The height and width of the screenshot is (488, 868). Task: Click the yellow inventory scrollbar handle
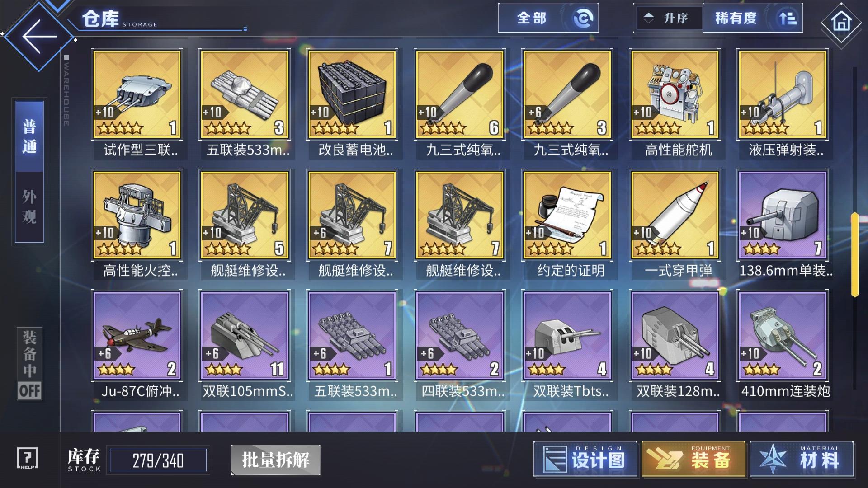pos(854,254)
